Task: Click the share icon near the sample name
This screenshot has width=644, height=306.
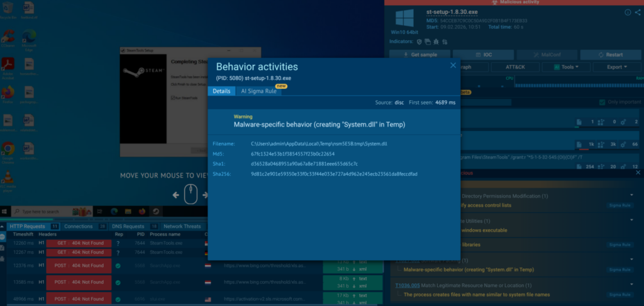Action: click(637, 13)
